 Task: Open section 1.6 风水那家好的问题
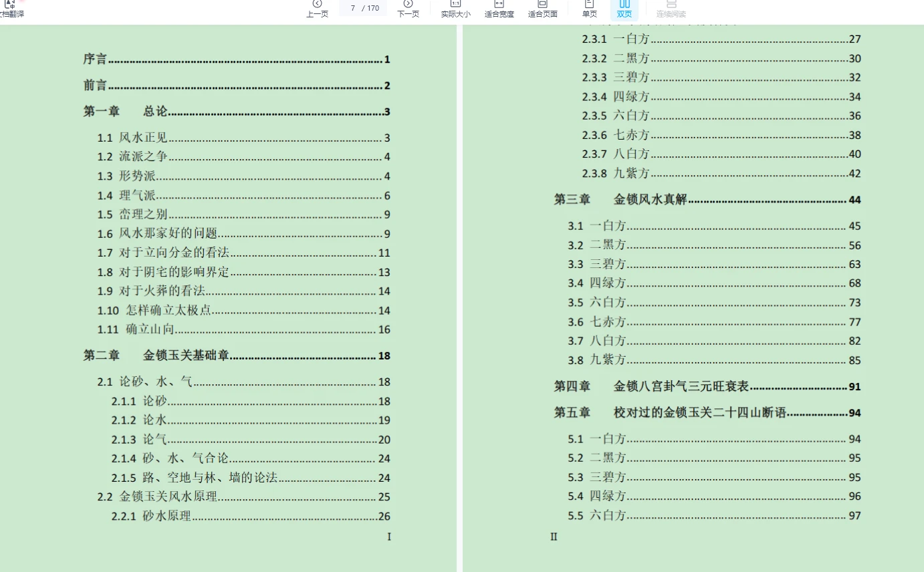(x=243, y=234)
